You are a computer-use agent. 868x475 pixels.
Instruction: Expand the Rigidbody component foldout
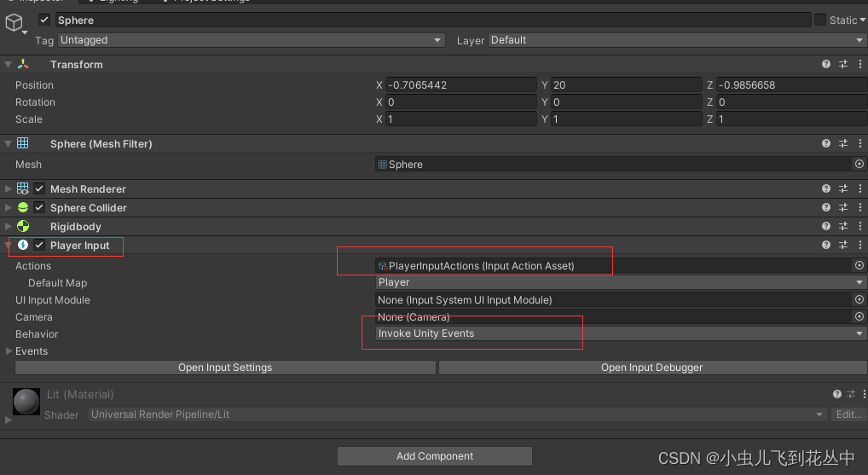point(8,227)
